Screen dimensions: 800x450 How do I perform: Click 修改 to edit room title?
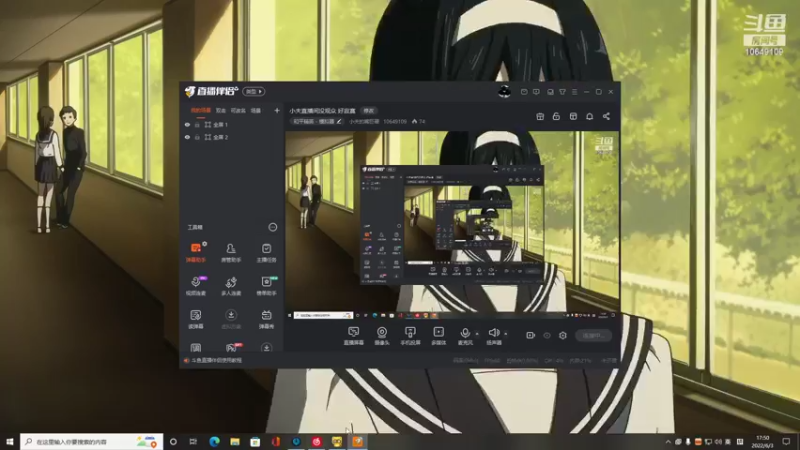pos(368,111)
